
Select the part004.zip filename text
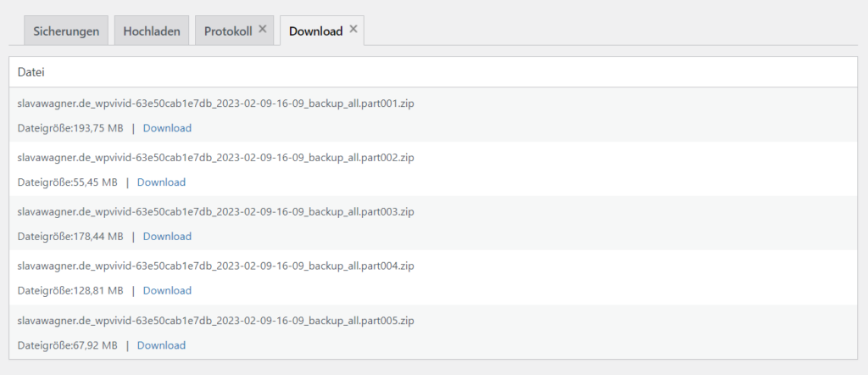216,266
